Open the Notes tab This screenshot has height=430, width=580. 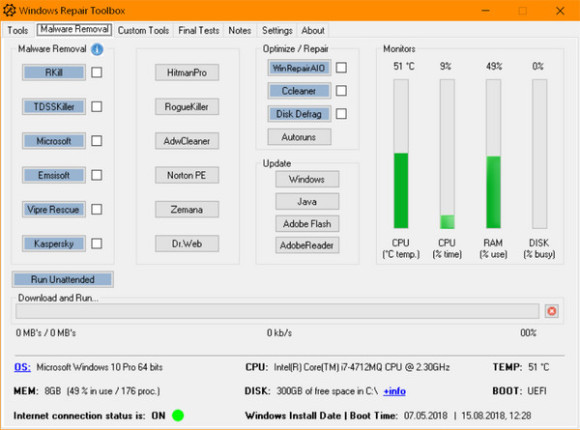(x=240, y=30)
